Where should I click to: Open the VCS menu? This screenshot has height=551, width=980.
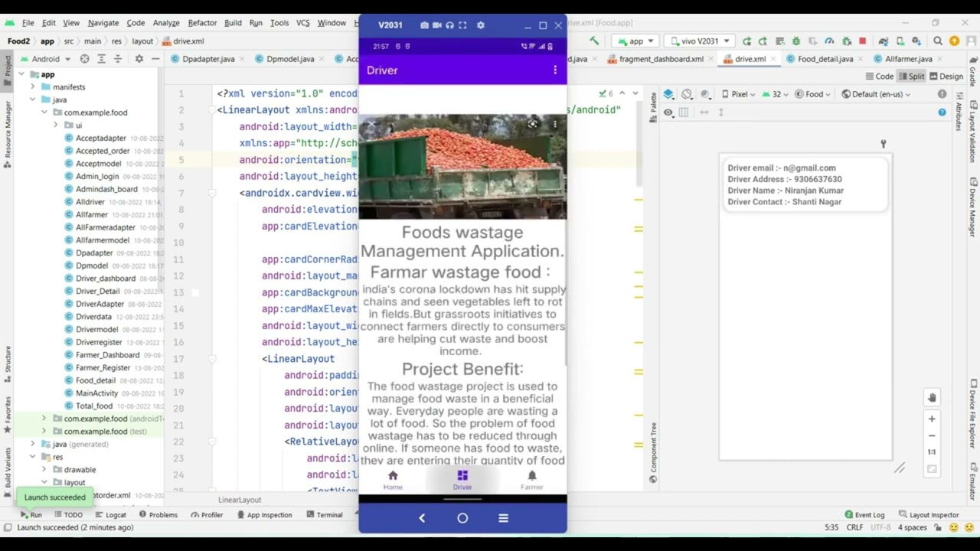[303, 23]
